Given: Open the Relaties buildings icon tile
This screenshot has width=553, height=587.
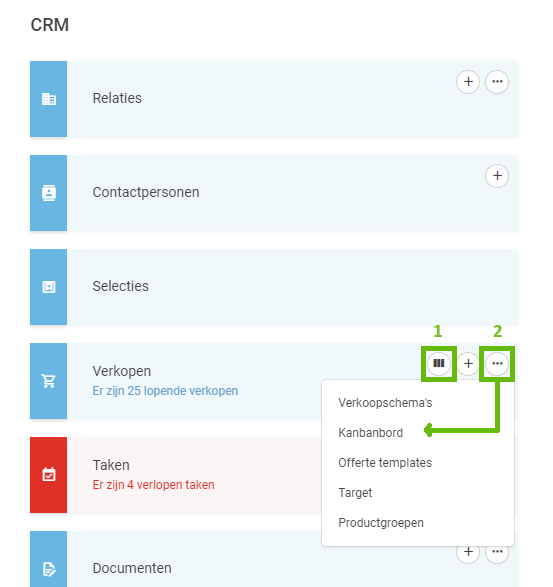Looking at the screenshot, I should click(49, 99).
